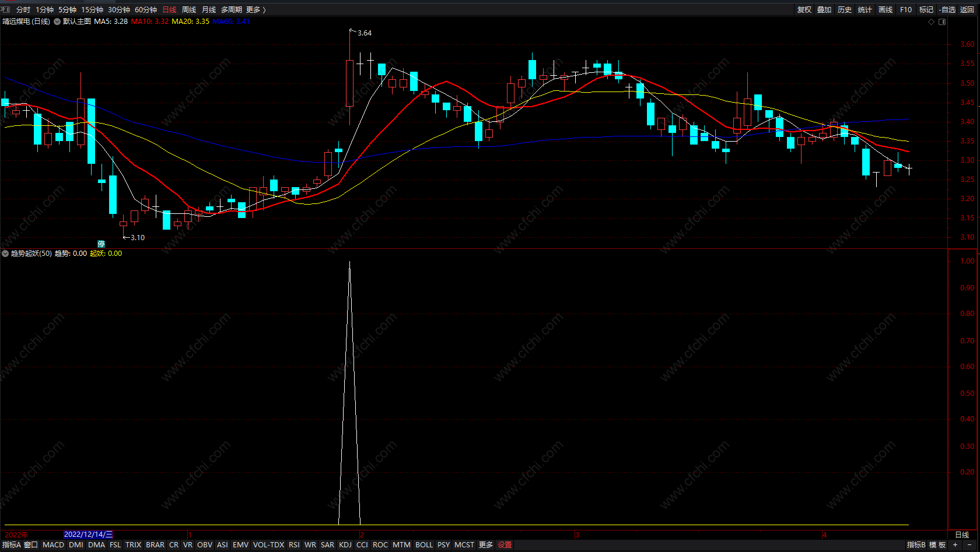Zoom out with the minus button
980x552 pixels.
(x=970, y=545)
